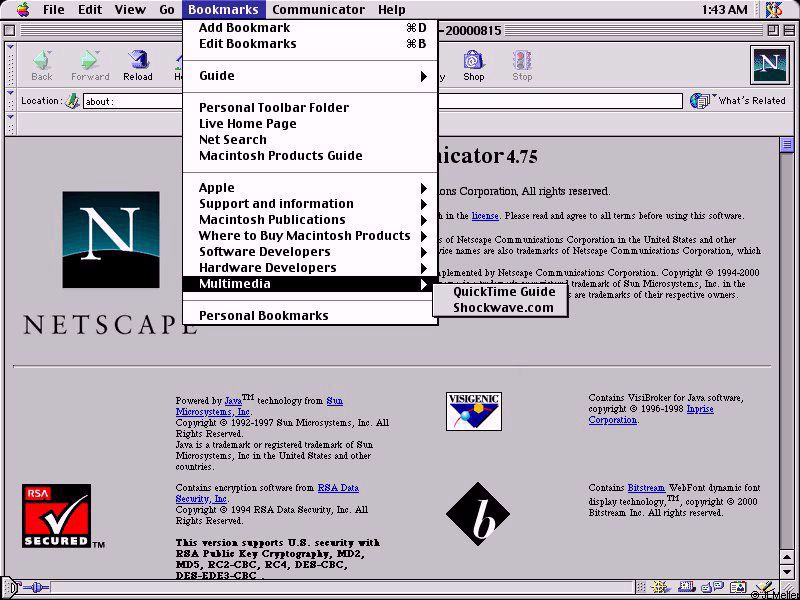Viewport: 800px width, 600px height.
Task: Open the Shop toolbar button
Action: coord(473,65)
